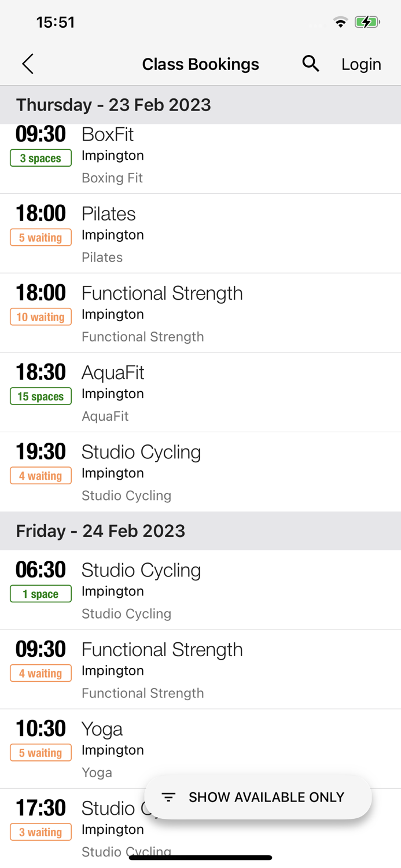Expand the Thursday 23 Feb 2023 section header
The height and width of the screenshot is (868, 401).
[113, 105]
